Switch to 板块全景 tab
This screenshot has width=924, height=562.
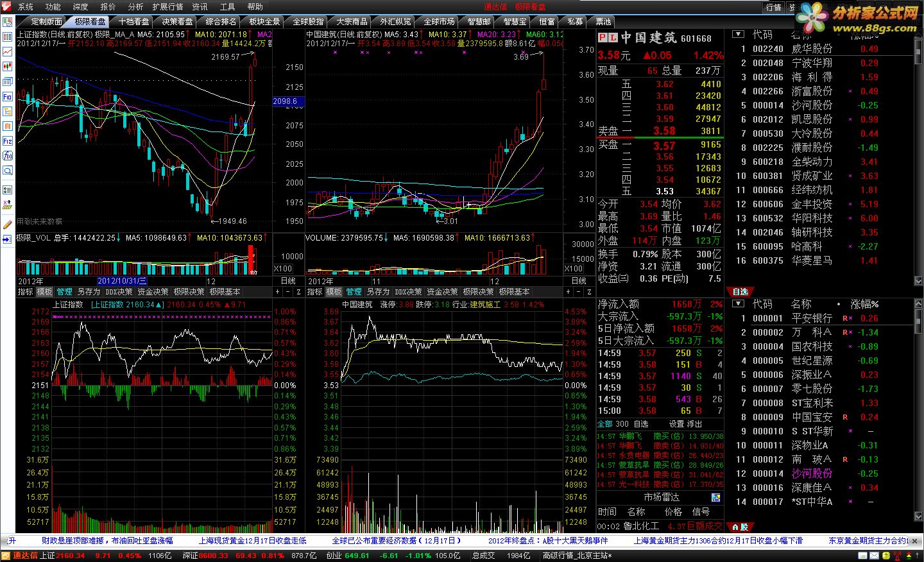pos(265,21)
